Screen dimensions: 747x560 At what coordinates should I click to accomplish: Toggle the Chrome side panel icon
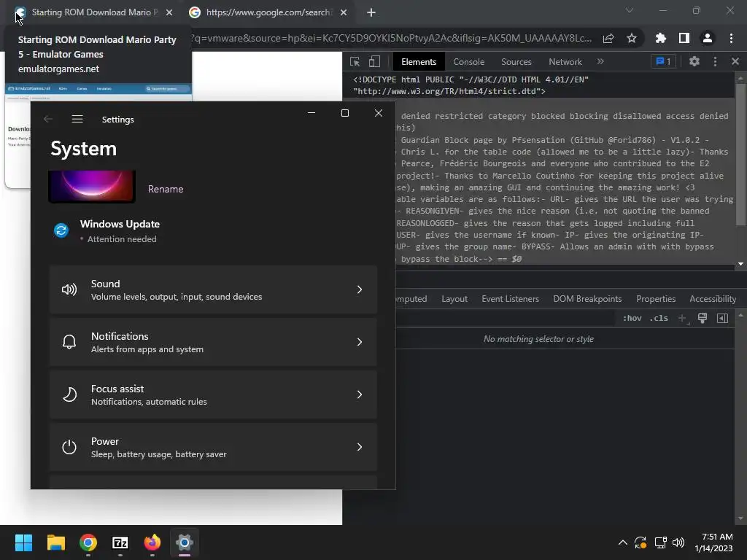[684, 38]
